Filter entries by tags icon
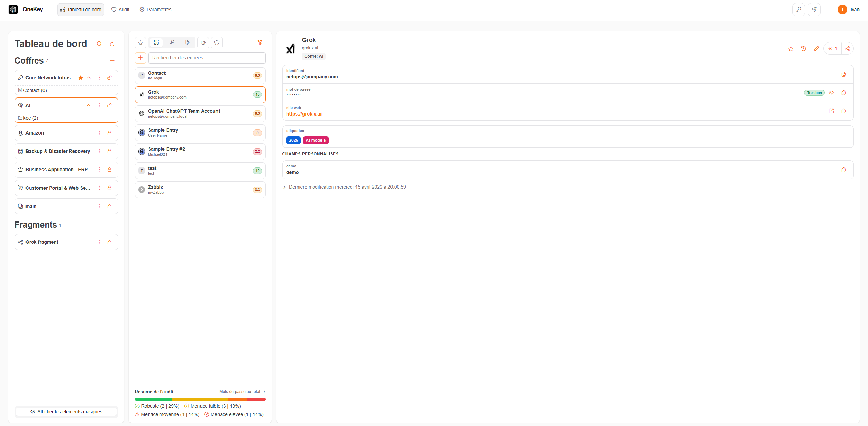This screenshot has width=868, height=426. tap(203, 43)
